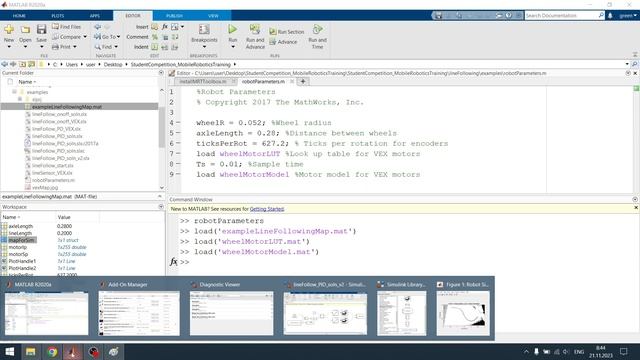The image size is (640, 360).
Task: Select vexMap.jpg file
Action: (44, 188)
